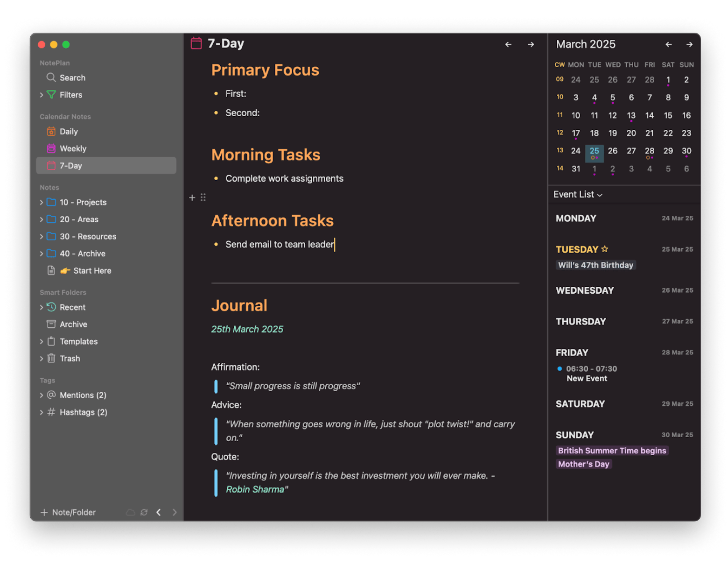Open the Event List dropdown
This screenshot has width=728, height=565.
point(578,194)
